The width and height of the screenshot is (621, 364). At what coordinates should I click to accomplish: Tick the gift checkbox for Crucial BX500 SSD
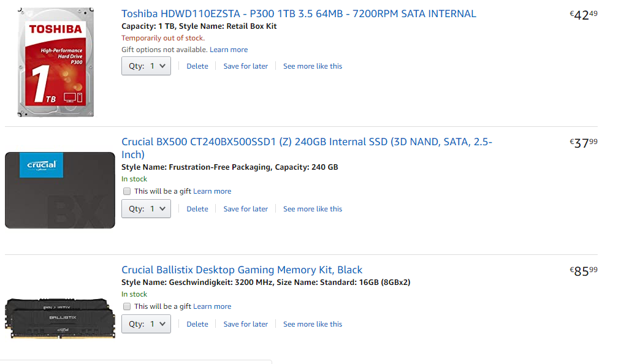click(127, 191)
